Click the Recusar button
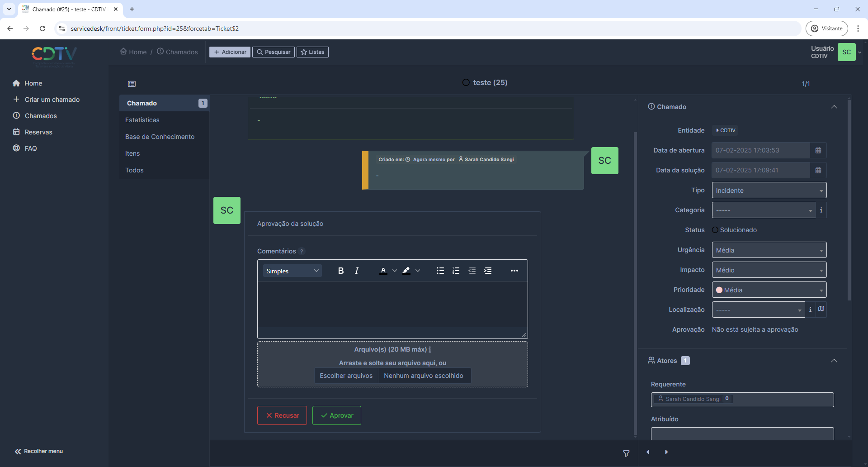 282,415
